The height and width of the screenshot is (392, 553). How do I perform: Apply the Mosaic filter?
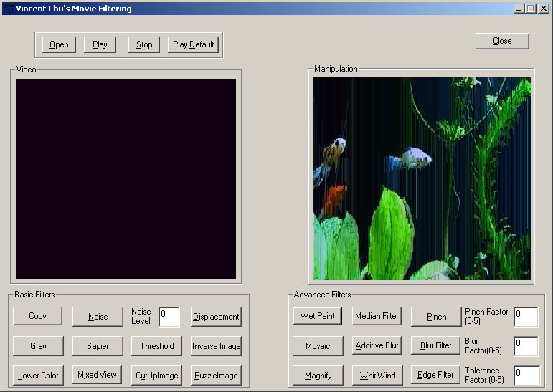tap(318, 346)
